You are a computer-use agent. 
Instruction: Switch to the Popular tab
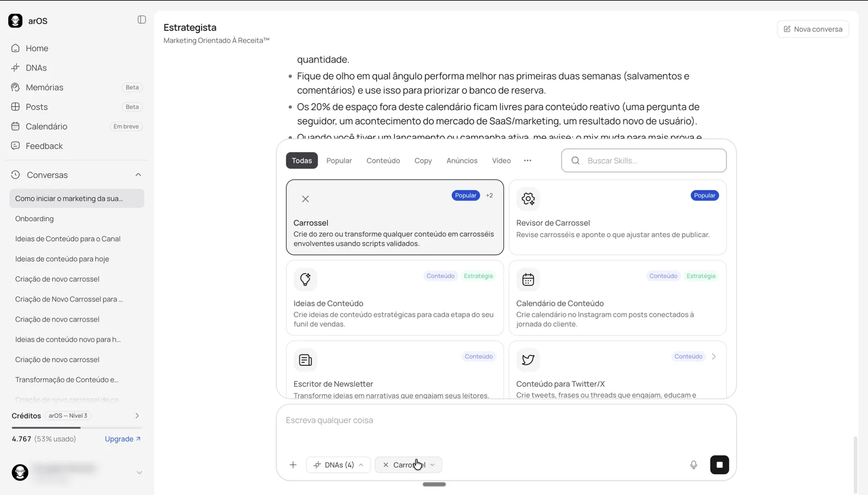pos(339,161)
